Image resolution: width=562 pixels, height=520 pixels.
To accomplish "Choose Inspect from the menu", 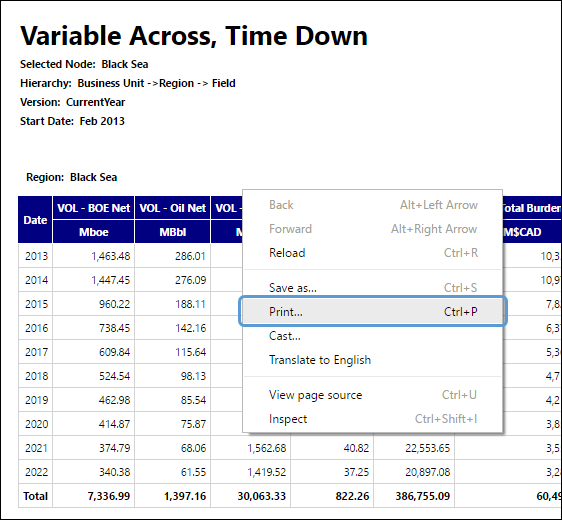I will pos(373,419).
